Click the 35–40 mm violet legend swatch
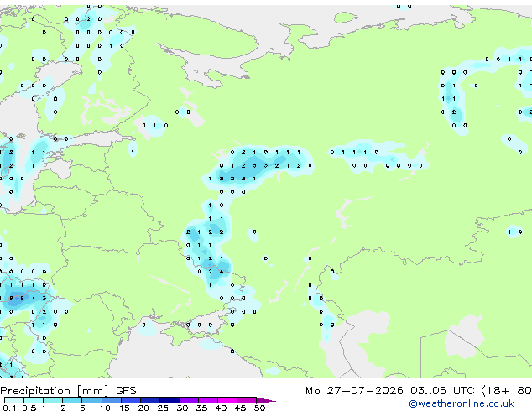This screenshot has width=532, height=411. (x=208, y=400)
